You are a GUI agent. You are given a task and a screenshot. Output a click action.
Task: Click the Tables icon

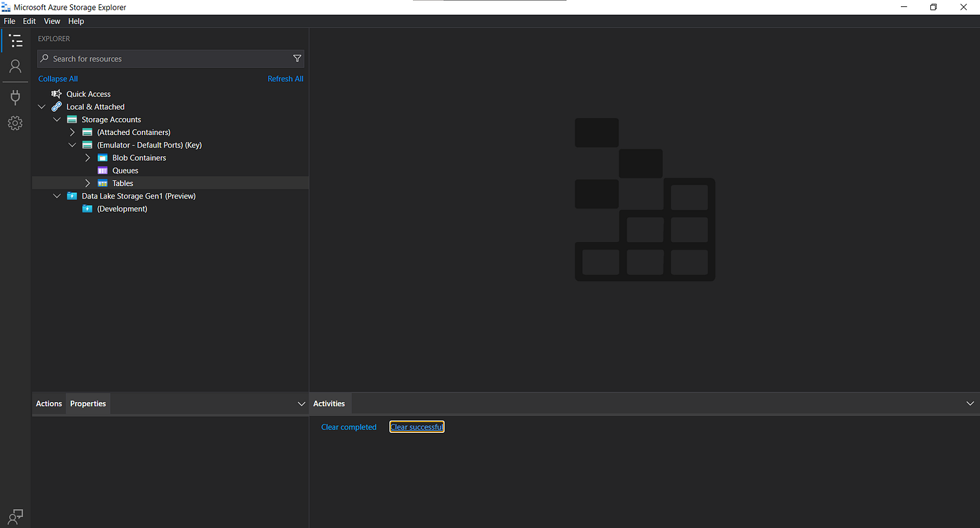coord(103,183)
